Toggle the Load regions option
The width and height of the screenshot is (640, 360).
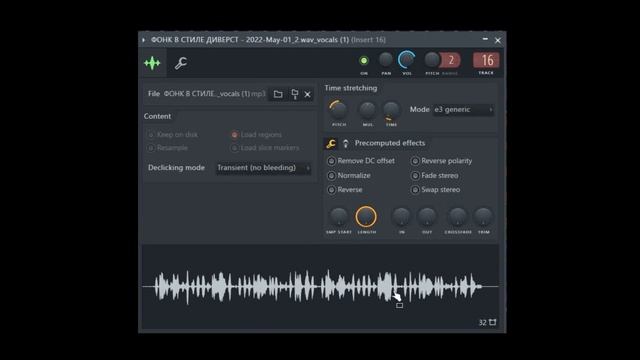[x=256, y=134]
